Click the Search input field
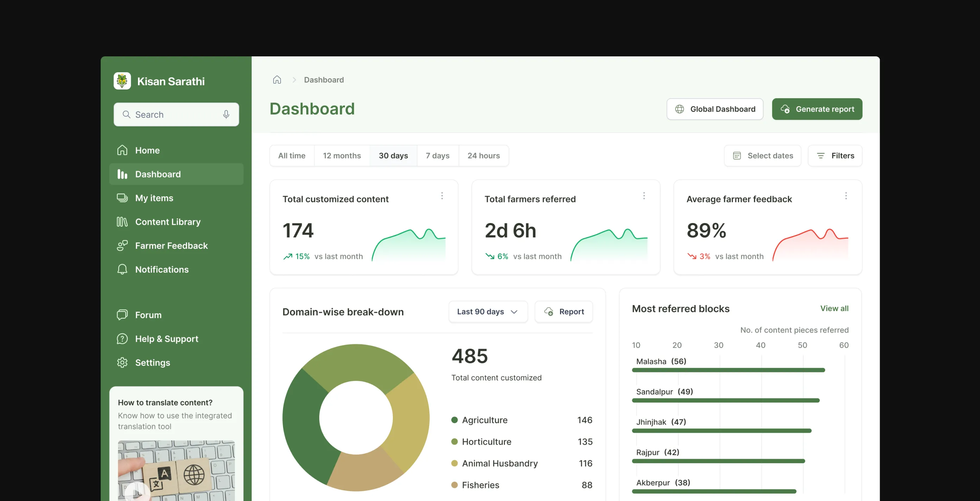Image resolution: width=980 pixels, height=501 pixels. 176,115
